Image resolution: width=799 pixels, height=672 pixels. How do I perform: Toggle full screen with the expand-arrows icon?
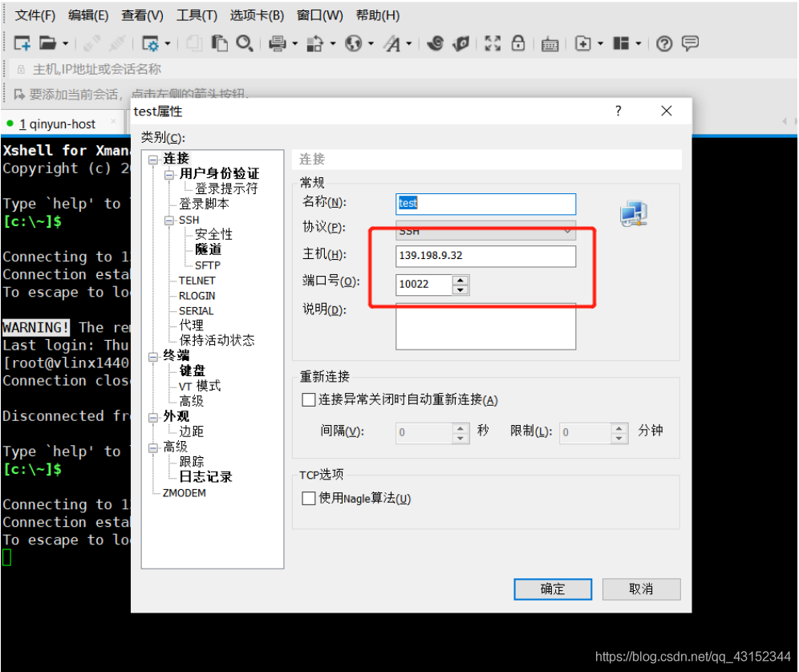[x=493, y=44]
